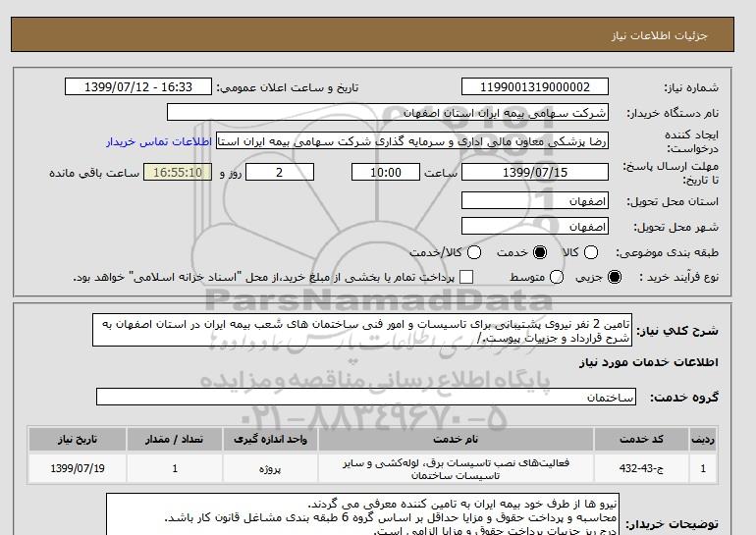Click the اطلاعات خدمات مورد نیاز section heading
This screenshot has height=535, width=756.
[x=648, y=362]
